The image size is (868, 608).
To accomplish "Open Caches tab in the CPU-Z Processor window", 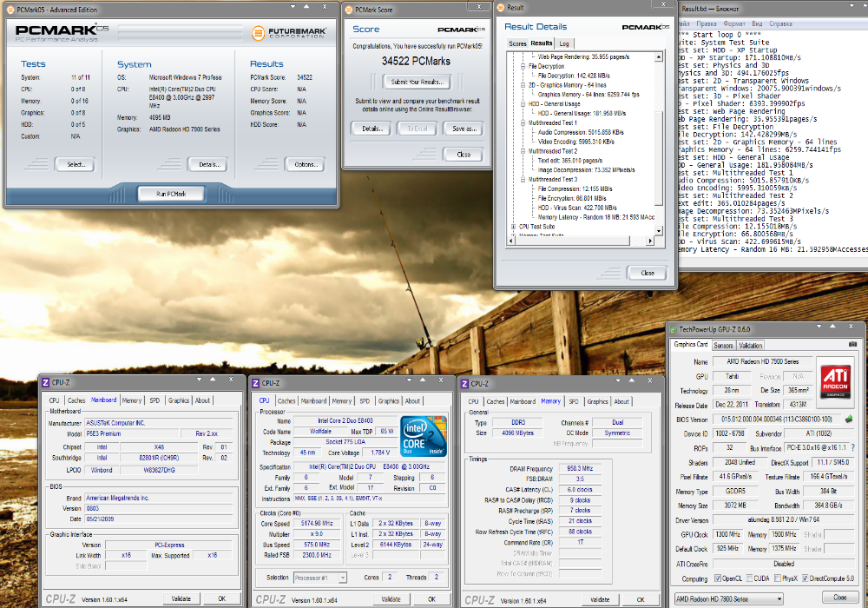I will [x=286, y=401].
